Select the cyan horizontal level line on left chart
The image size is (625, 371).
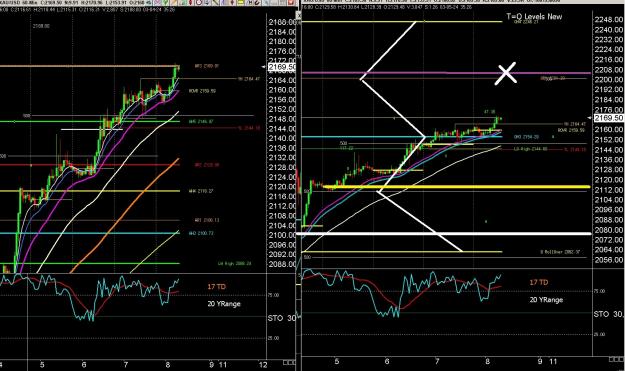(90, 234)
